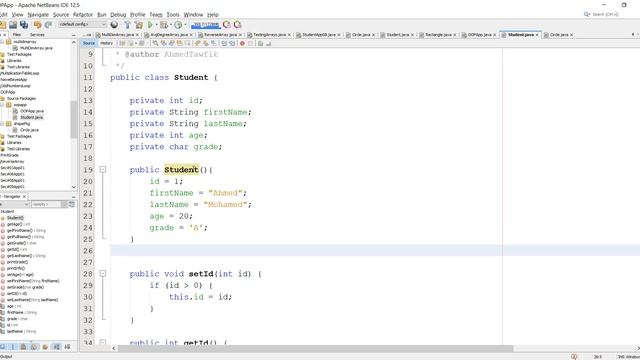Collapse the setId method code fold on line 28
Screen dimensions: 640x360
pyautogui.click(x=103, y=273)
